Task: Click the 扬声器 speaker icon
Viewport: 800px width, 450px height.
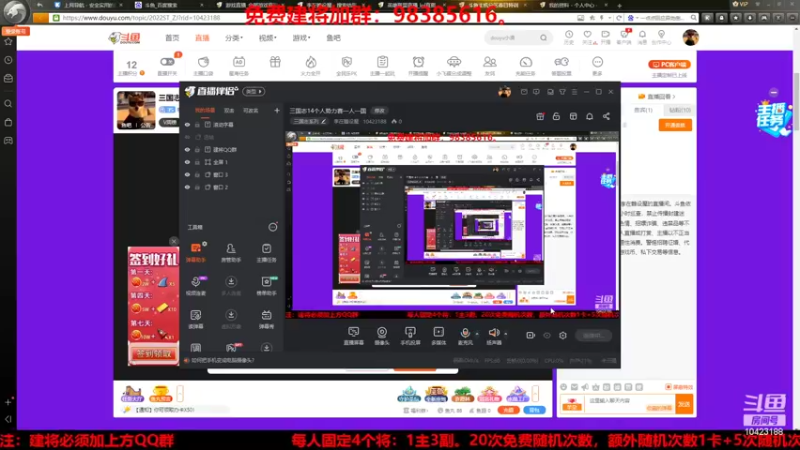Action: click(x=493, y=333)
